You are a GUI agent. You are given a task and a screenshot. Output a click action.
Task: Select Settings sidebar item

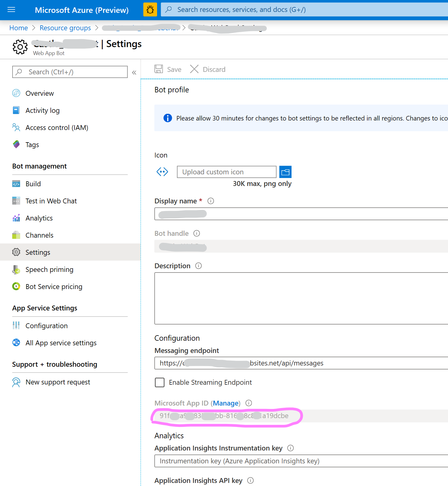click(70, 252)
